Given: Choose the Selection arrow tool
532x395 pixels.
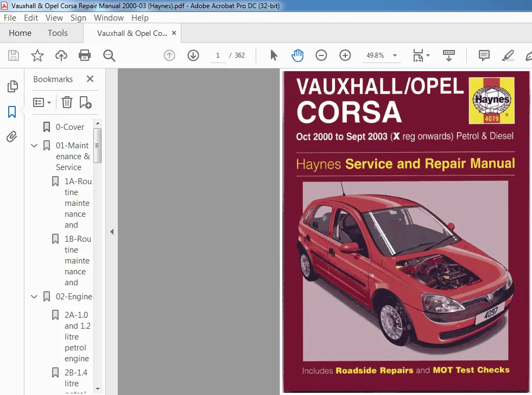Looking at the screenshot, I should pyautogui.click(x=274, y=55).
